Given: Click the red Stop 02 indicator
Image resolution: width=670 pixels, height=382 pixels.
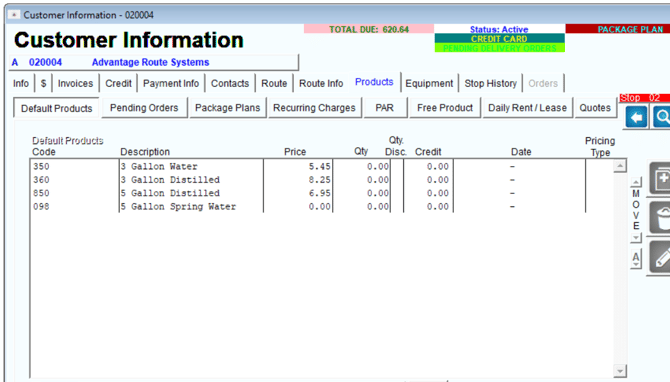Looking at the screenshot, I should click(644, 98).
